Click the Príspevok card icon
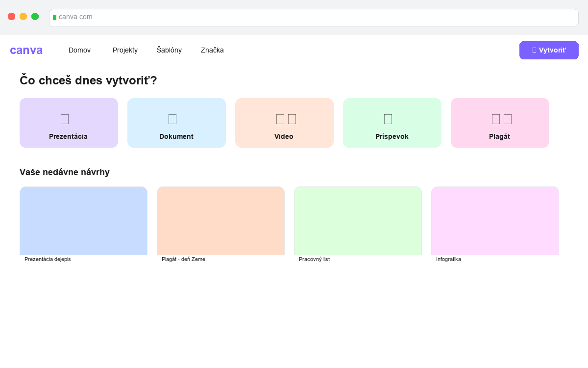 coord(388,119)
